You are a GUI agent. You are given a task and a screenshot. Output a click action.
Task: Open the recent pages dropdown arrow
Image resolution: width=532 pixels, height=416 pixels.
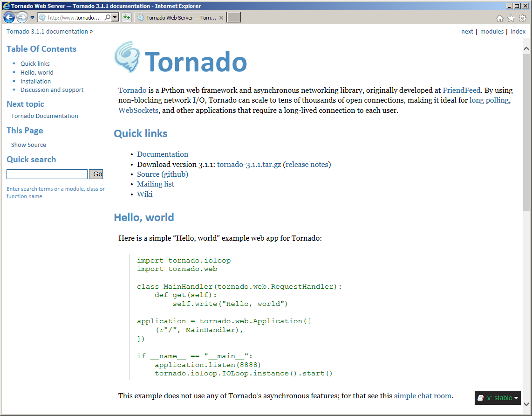point(32,18)
